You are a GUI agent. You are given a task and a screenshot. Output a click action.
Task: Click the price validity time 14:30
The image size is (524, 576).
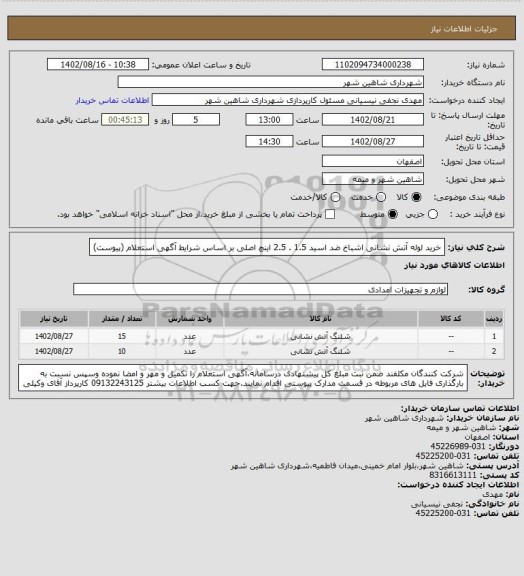click(269, 141)
